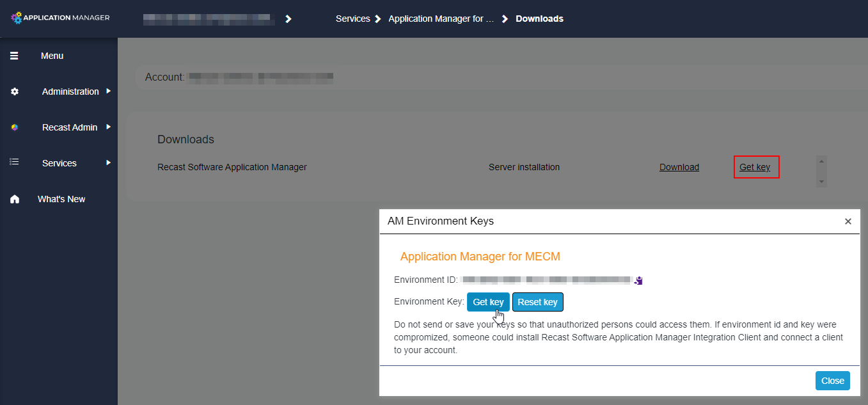Image resolution: width=868 pixels, height=405 pixels.
Task: Close AM Environment Keys dialog with X
Action: pos(848,221)
